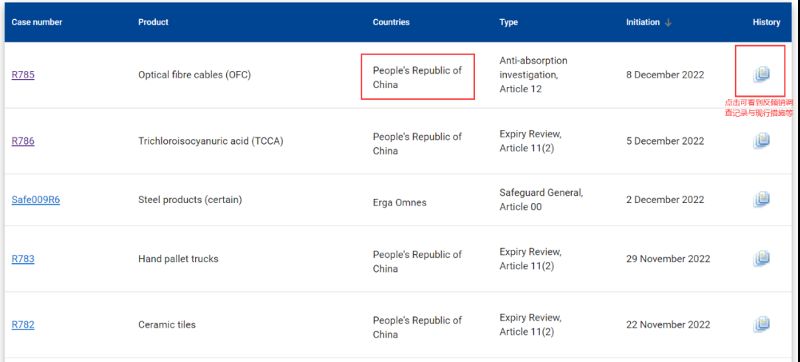Open case number R782 link
Viewport: 800px width, 362px height.
point(23,325)
